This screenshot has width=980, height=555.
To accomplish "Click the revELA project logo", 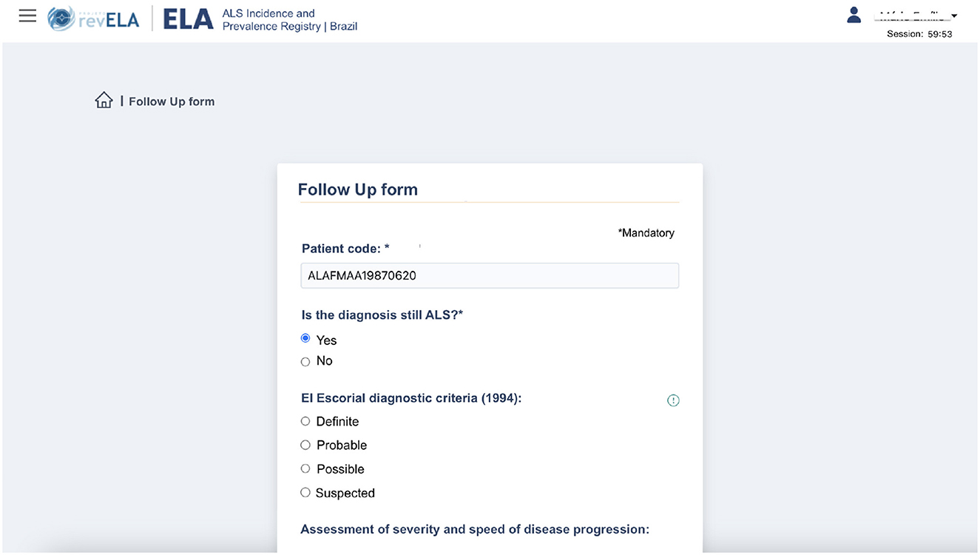I will point(93,18).
